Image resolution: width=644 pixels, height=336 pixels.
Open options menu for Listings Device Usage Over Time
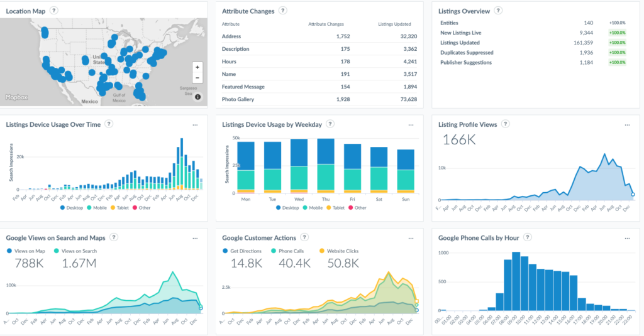195,125
